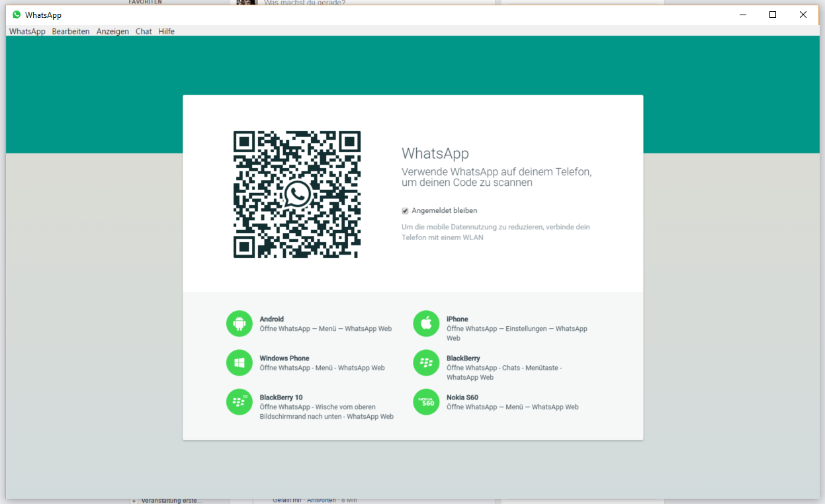Close the WhatsApp window

click(x=803, y=15)
